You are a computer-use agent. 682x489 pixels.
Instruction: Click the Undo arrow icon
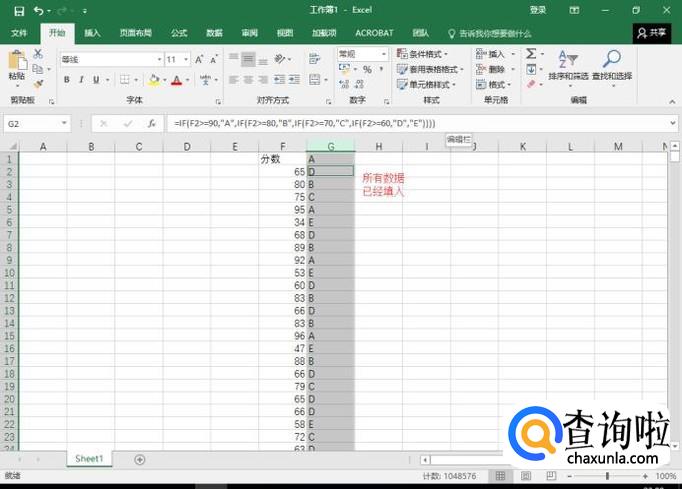point(39,10)
